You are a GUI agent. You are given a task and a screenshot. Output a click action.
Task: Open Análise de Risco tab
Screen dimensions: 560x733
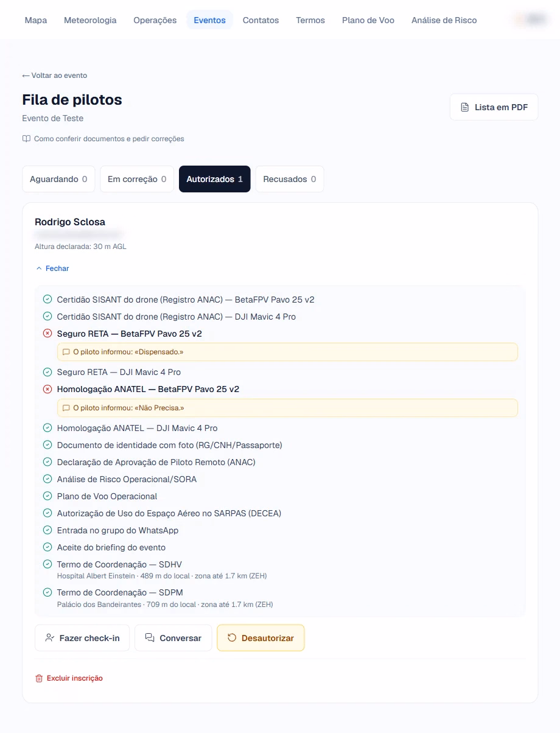click(444, 20)
